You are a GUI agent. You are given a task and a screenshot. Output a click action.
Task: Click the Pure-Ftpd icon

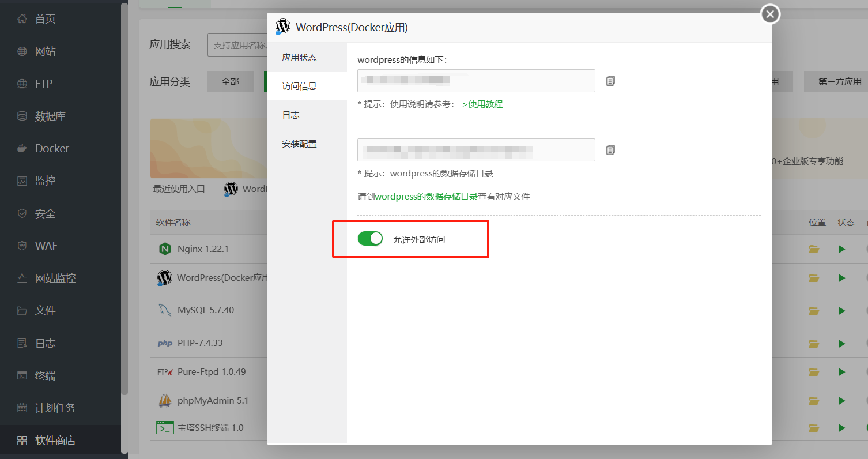(165, 372)
